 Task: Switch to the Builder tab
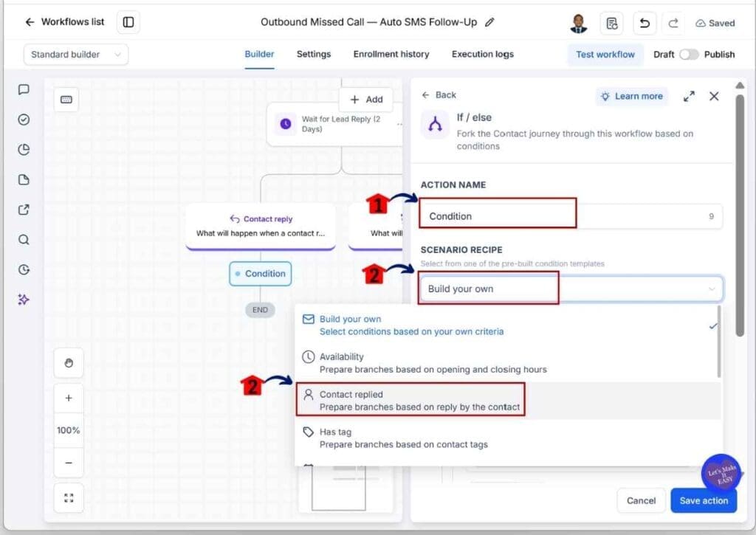259,55
